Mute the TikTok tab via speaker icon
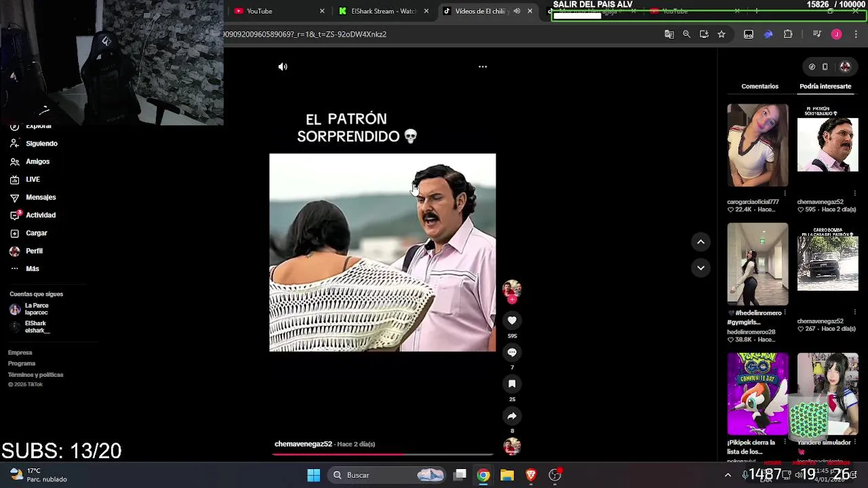This screenshot has height=488, width=868. pyautogui.click(x=517, y=11)
